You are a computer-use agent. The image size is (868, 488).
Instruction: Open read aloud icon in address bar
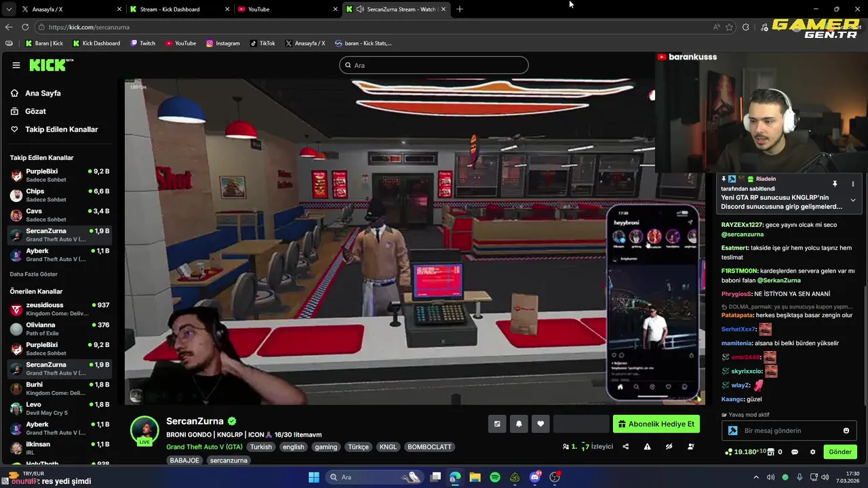click(x=717, y=27)
